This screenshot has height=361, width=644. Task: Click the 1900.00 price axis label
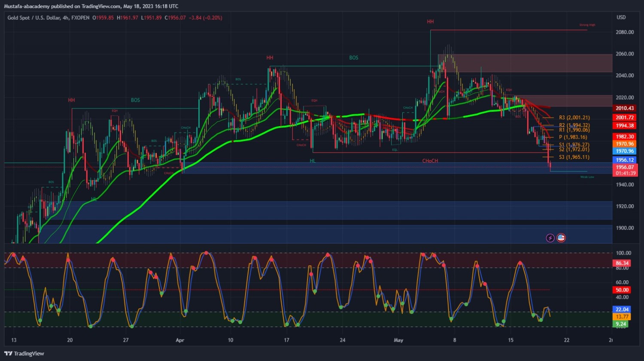click(625, 228)
